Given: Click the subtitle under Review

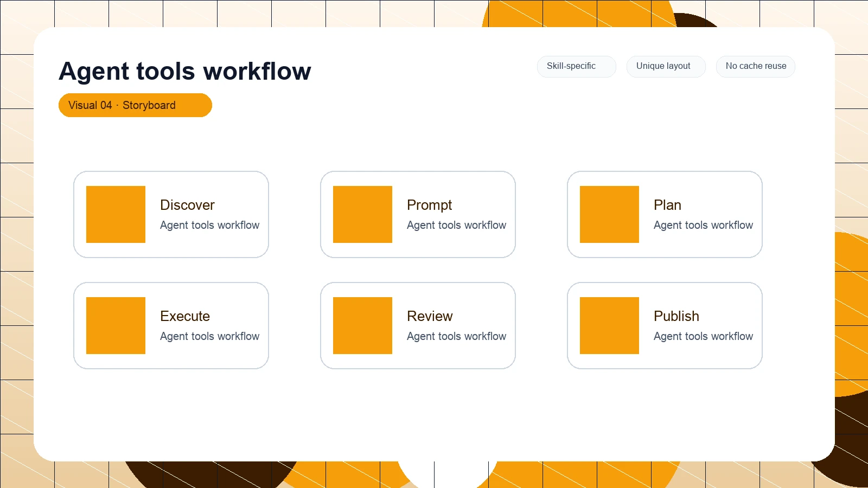Looking at the screenshot, I should (x=456, y=336).
